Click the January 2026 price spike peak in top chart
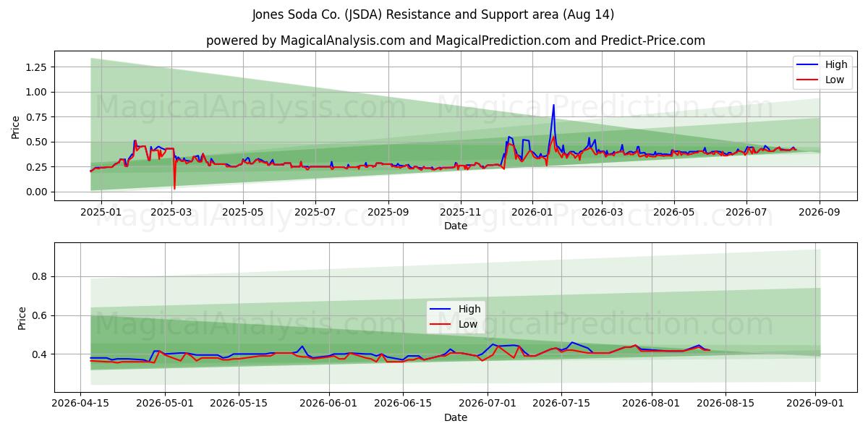Screen dimensions: 868x434 tap(554, 105)
